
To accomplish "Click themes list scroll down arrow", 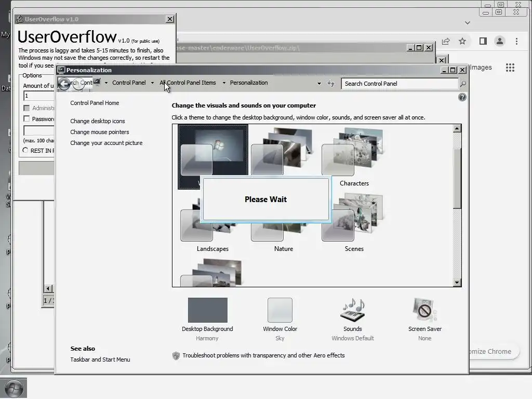I will pos(457,282).
